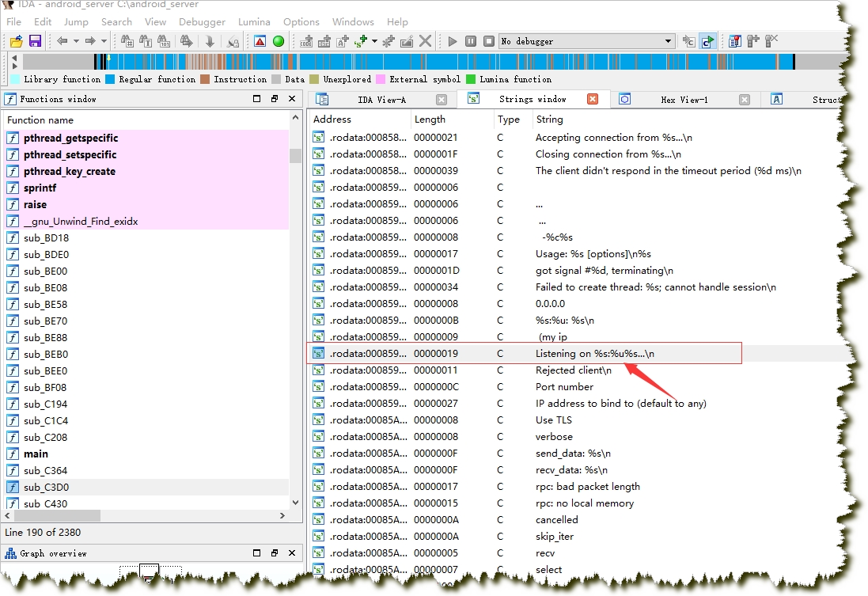Open the Options menu
This screenshot has height=596, width=868.
[301, 21]
